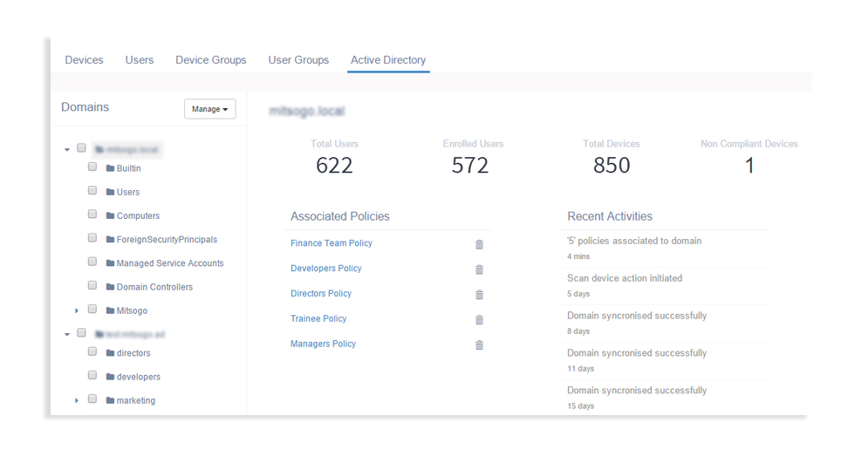The image size is (868, 450).
Task: Open the Managers Policy link
Action: coord(323,344)
